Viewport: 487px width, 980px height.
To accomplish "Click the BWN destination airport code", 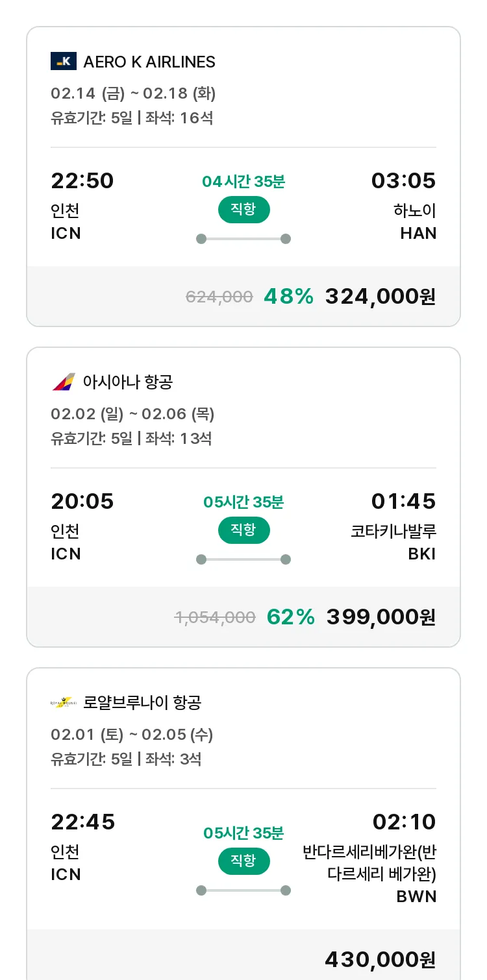I will [416, 897].
